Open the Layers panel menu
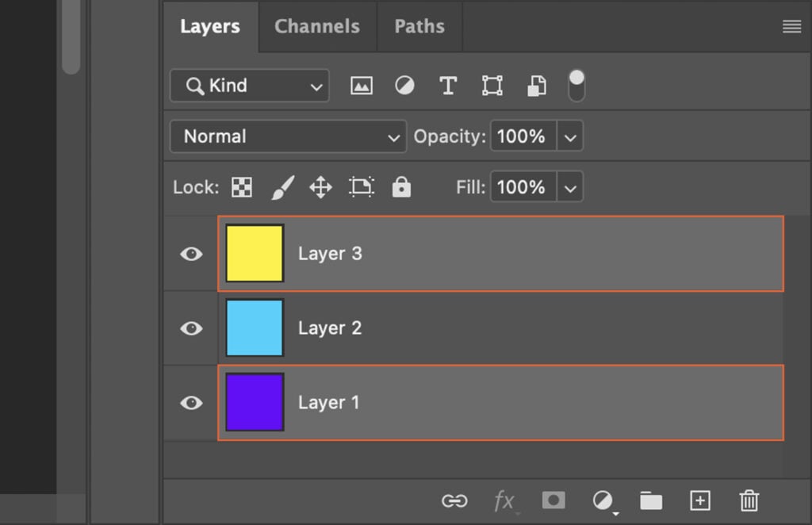The width and height of the screenshot is (812, 525). click(x=791, y=26)
